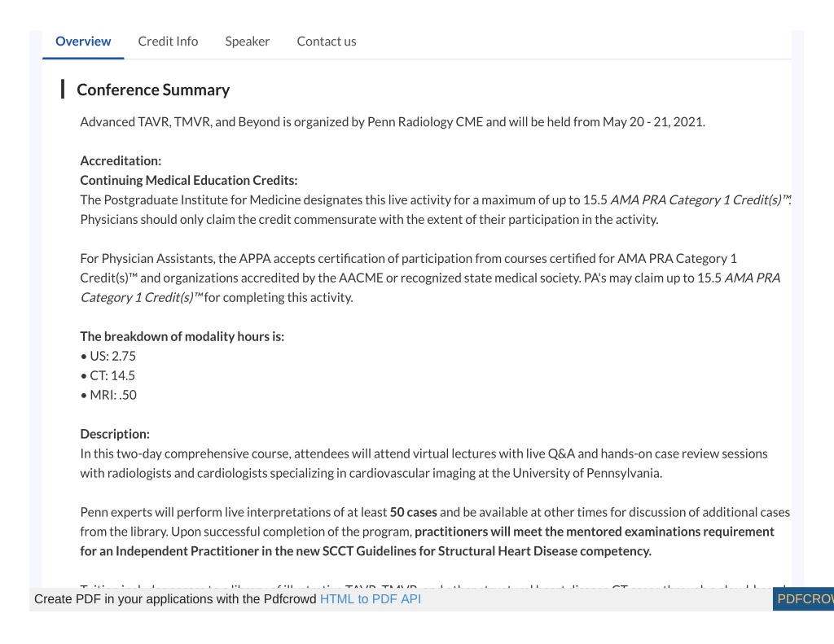Screen dimensions: 834x644
Task: Open the Credit Info tab
Action: [168, 42]
